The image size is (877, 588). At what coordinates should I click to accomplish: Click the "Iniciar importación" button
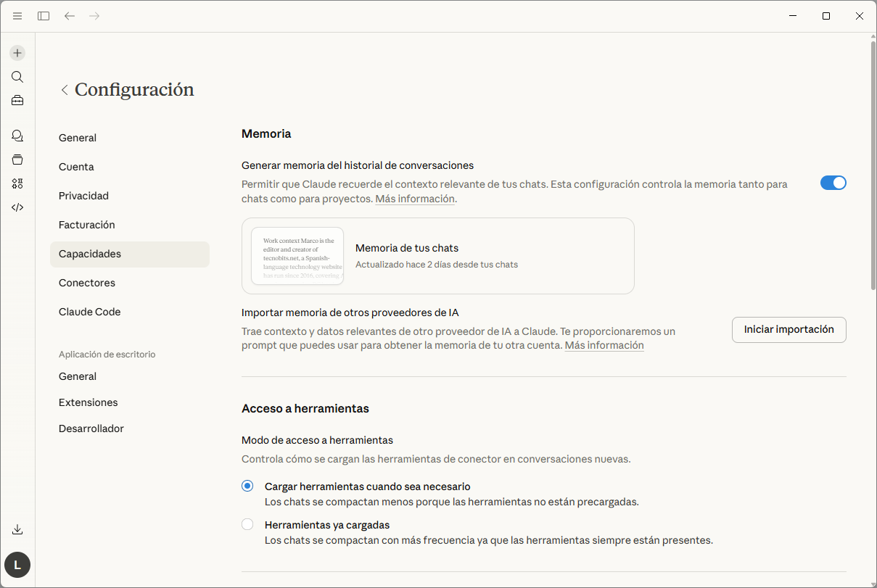tap(789, 329)
